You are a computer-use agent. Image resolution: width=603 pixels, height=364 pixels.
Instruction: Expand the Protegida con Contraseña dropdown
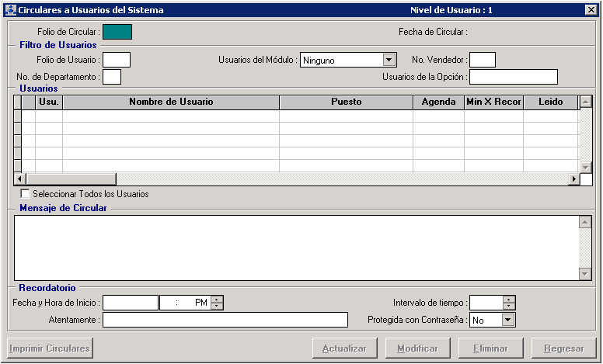(507, 320)
